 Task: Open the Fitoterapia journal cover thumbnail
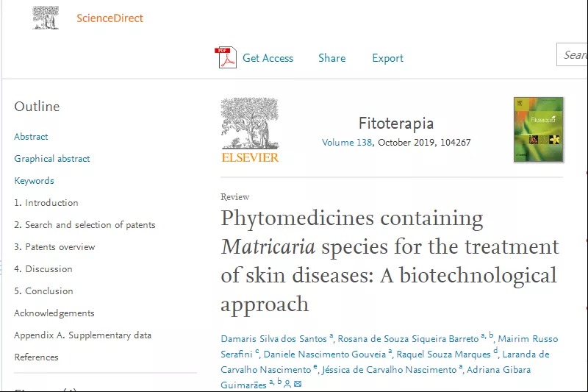(538, 129)
